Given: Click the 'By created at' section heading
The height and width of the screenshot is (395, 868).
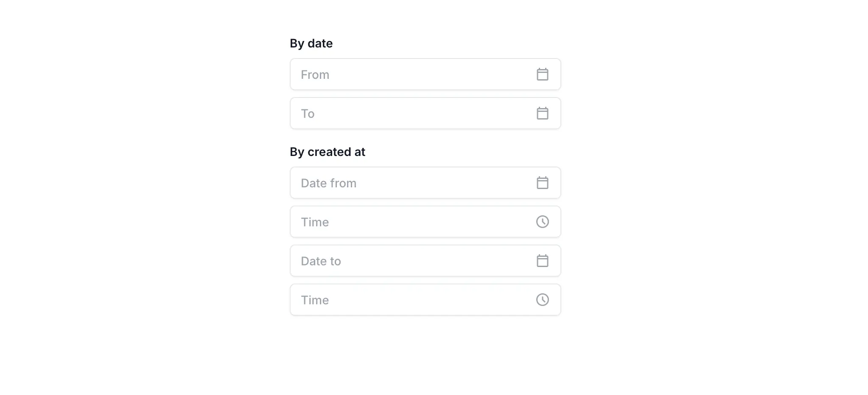Looking at the screenshot, I should [x=327, y=152].
